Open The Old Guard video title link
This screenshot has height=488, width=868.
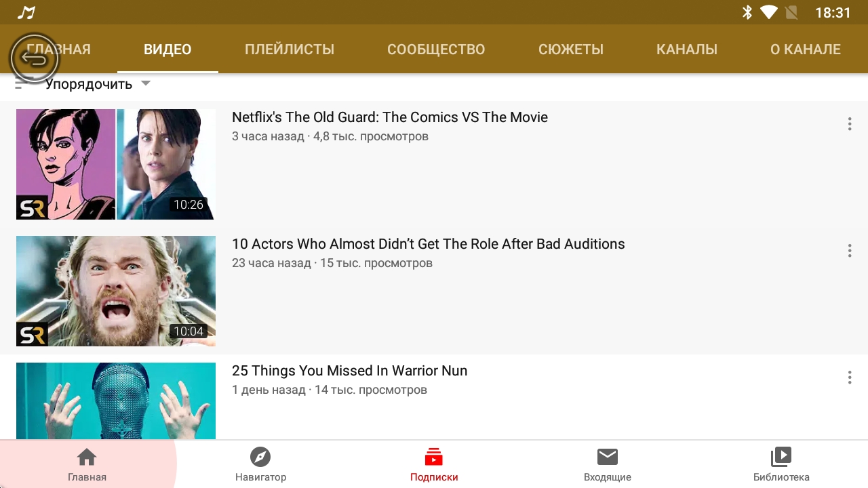tap(390, 117)
